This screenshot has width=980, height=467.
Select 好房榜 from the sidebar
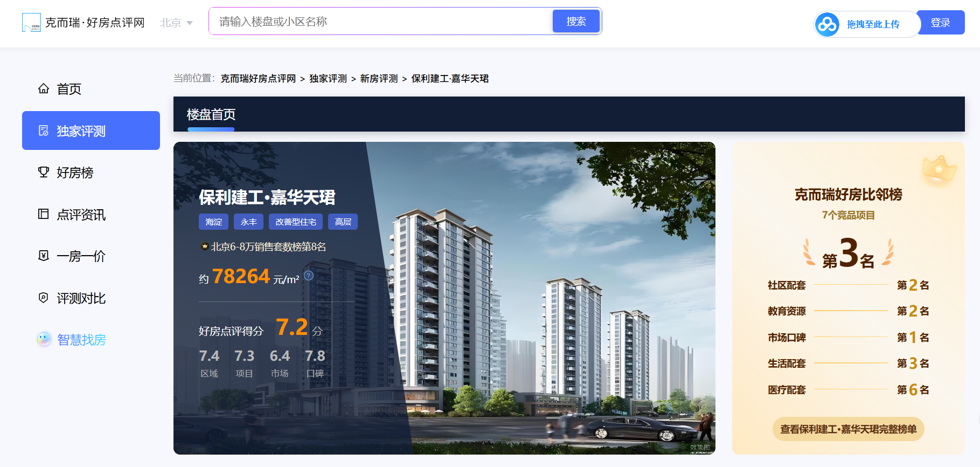point(91,173)
